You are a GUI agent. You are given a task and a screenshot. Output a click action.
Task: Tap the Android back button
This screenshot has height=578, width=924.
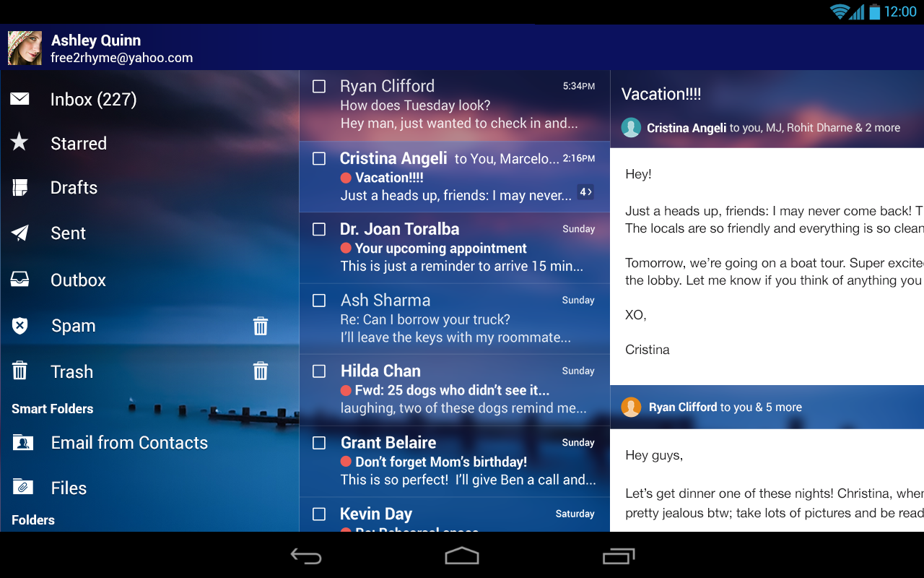(x=306, y=556)
